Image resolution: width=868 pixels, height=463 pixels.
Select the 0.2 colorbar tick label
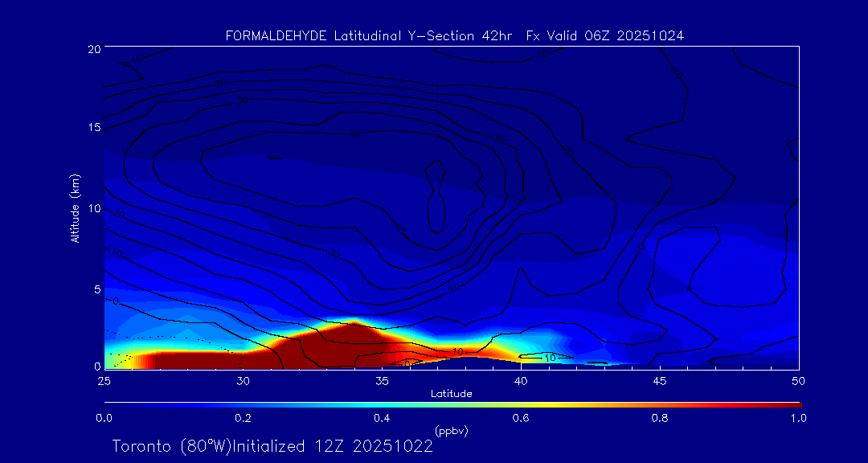coord(243,418)
